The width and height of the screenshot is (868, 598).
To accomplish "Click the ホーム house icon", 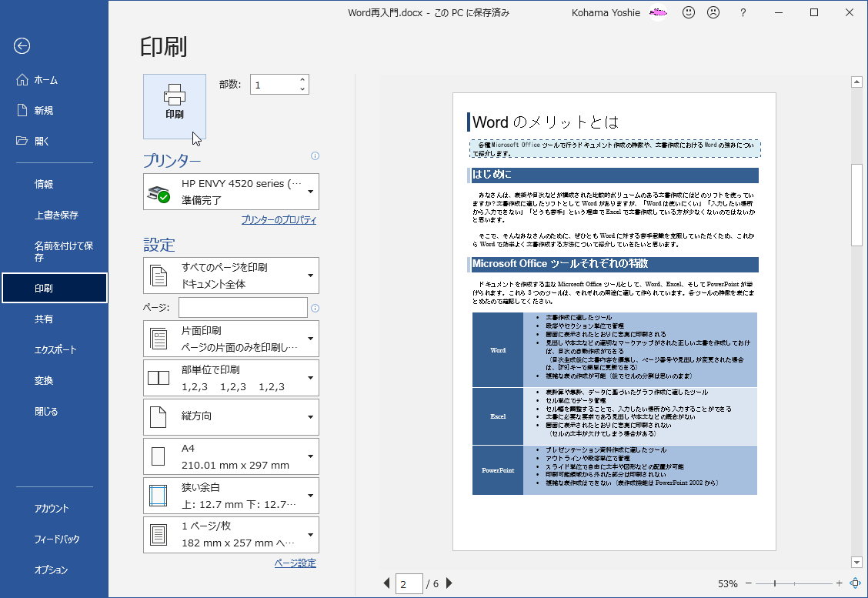I will (x=22, y=80).
